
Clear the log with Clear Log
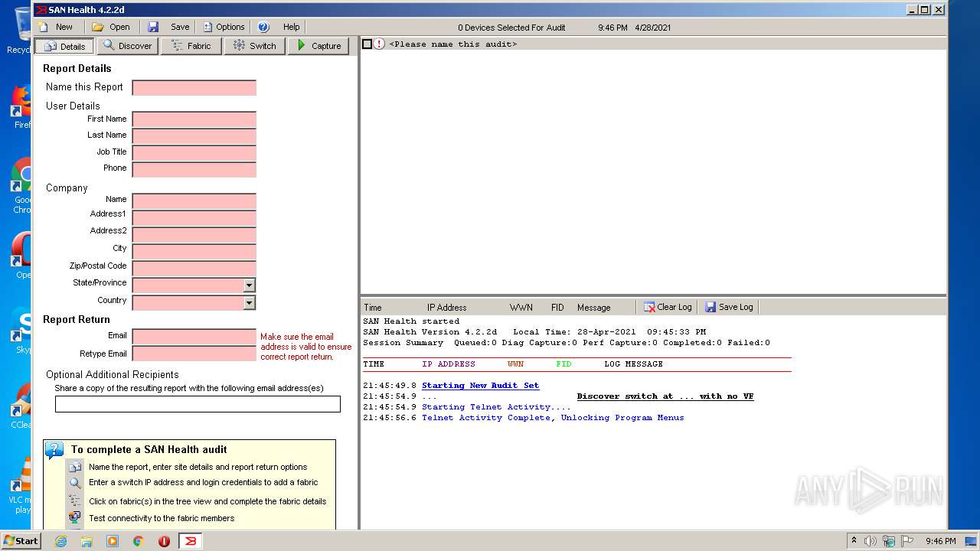[668, 307]
